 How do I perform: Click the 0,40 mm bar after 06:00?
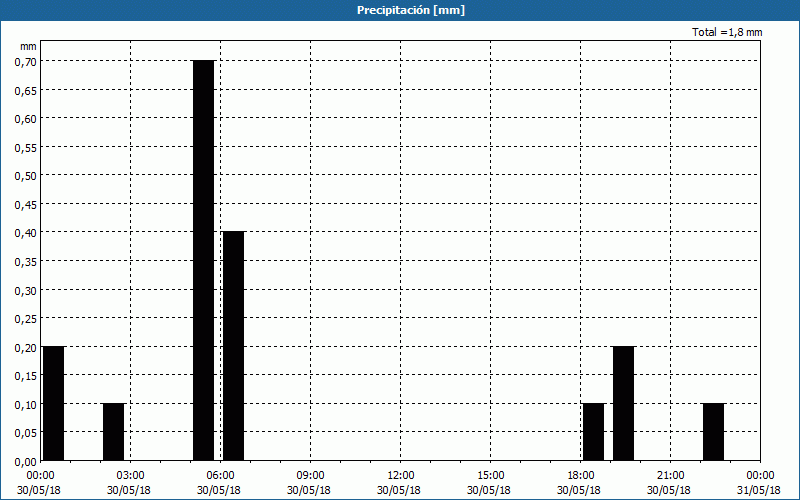click(x=234, y=346)
